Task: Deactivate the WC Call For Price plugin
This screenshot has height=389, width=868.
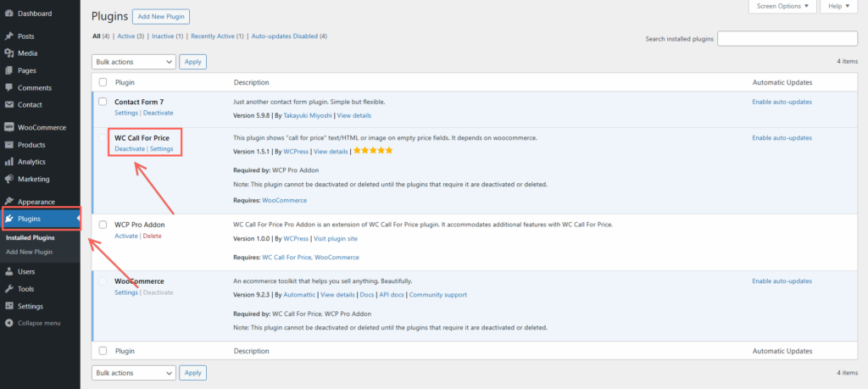Action: [130, 149]
